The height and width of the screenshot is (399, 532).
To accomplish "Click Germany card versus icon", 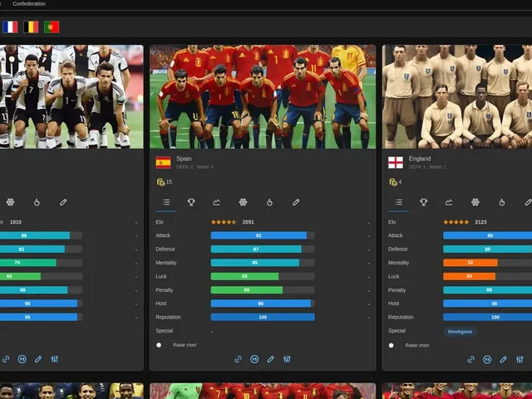I will 22,359.
